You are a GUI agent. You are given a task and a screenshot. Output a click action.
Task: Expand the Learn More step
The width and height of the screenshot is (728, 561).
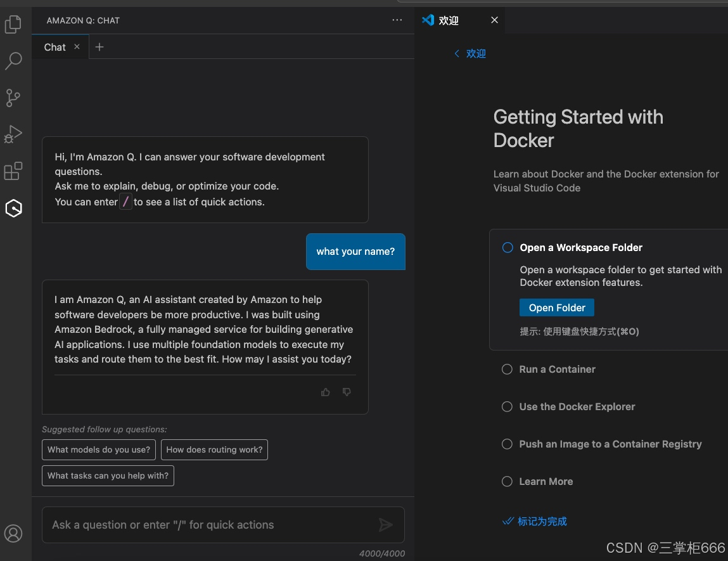[546, 482]
